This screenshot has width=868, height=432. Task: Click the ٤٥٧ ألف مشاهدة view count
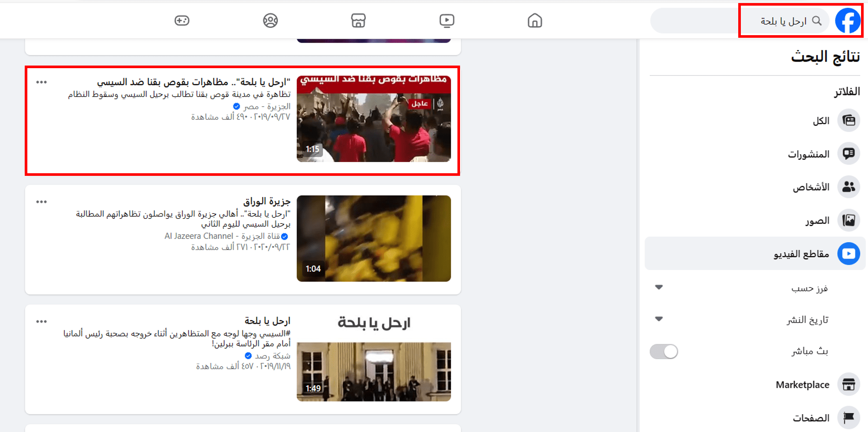[x=224, y=366]
